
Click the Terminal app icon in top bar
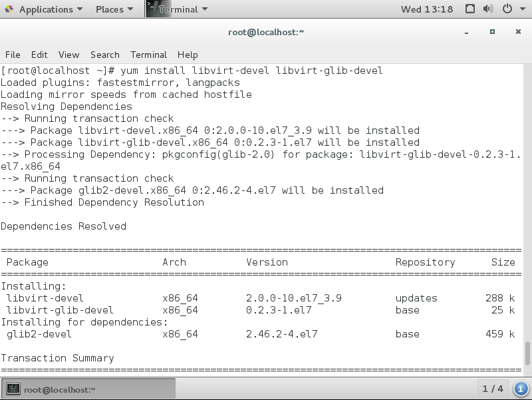click(152, 9)
